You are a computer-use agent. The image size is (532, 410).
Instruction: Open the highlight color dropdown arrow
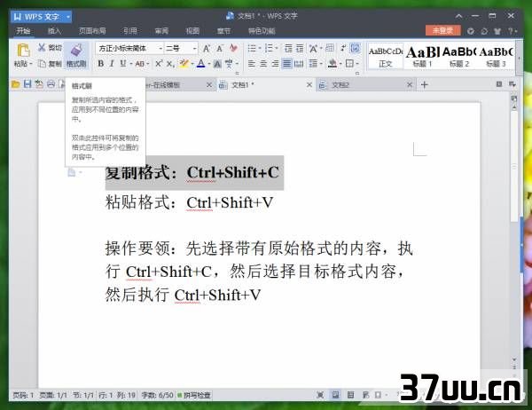pyautogui.click(x=192, y=64)
